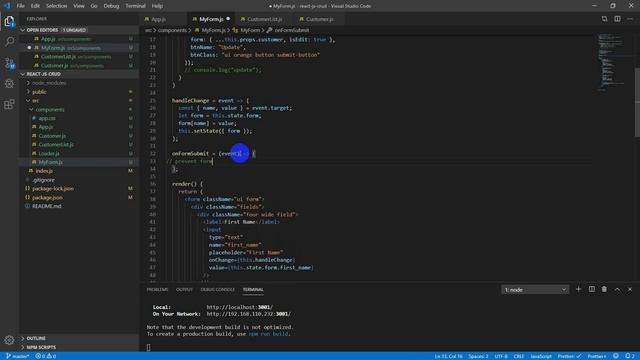Open localhost:3001 link in terminal
Viewport: 640px width, 360px height.
coord(240,307)
